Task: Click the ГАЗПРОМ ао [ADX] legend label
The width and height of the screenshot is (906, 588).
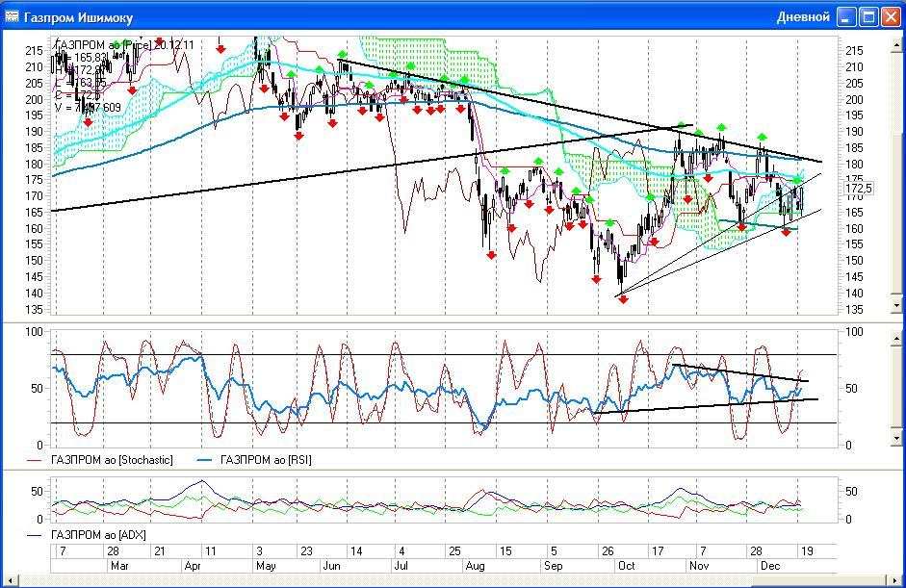Action: click(x=98, y=535)
